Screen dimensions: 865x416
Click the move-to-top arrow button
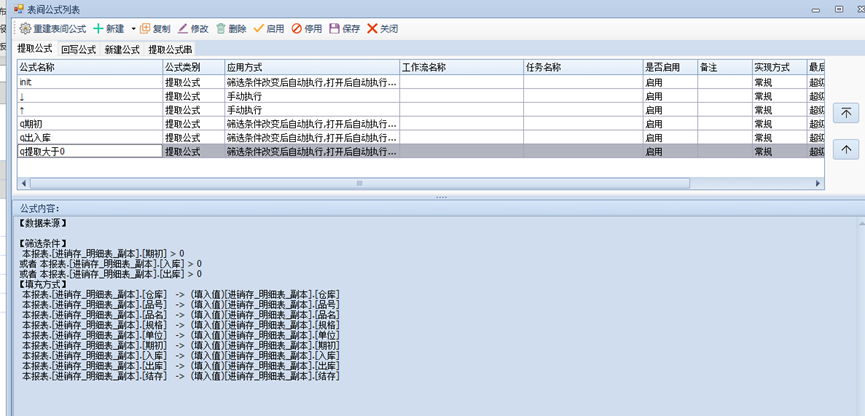click(x=845, y=113)
